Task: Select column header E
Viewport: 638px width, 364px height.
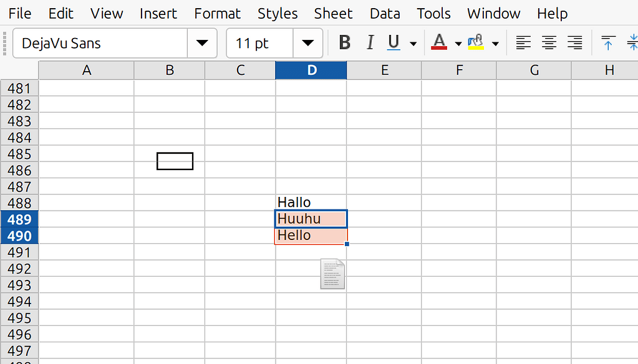Action: point(384,70)
